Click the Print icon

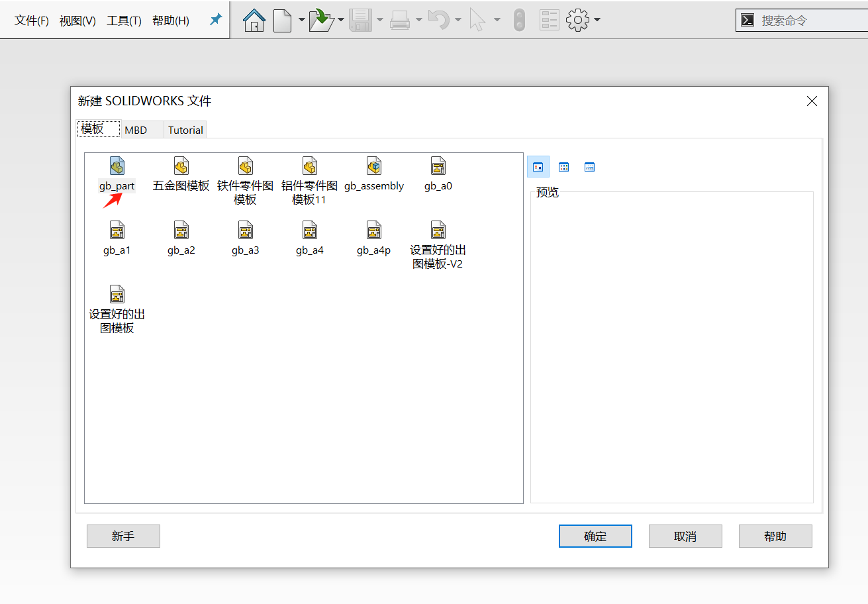coord(400,20)
